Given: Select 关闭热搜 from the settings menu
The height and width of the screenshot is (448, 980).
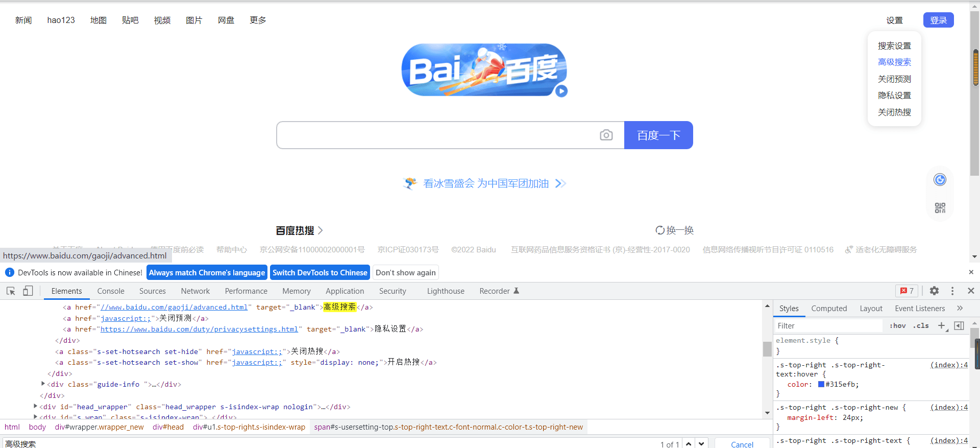Looking at the screenshot, I should click(894, 112).
